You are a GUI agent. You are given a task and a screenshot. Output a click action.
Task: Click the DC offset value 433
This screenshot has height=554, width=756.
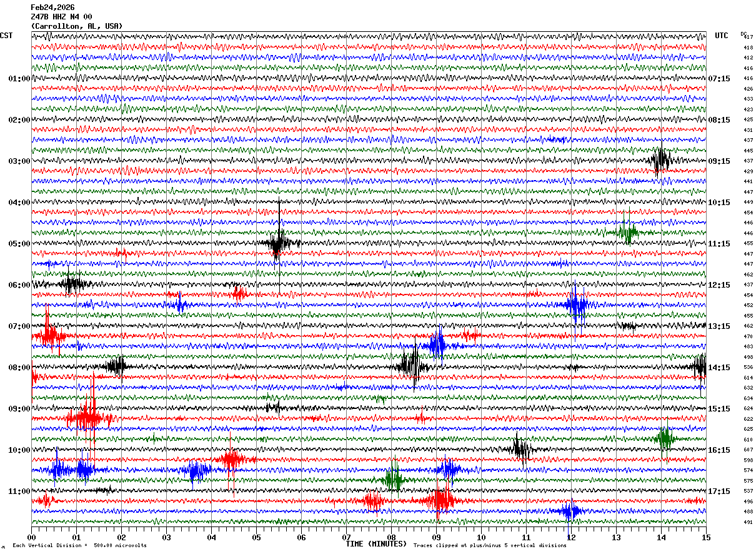tap(748, 99)
